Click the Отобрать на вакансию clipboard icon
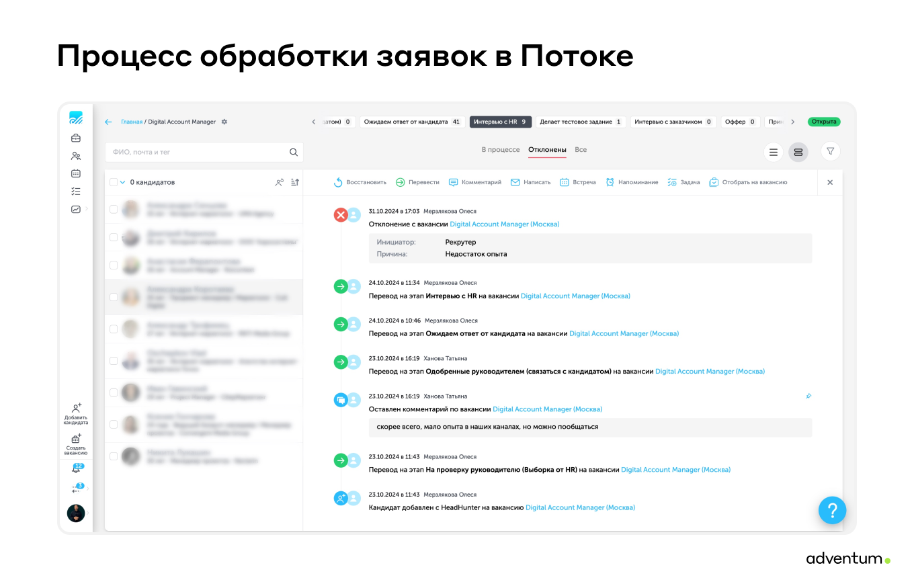The image size is (914, 588). pos(714,182)
